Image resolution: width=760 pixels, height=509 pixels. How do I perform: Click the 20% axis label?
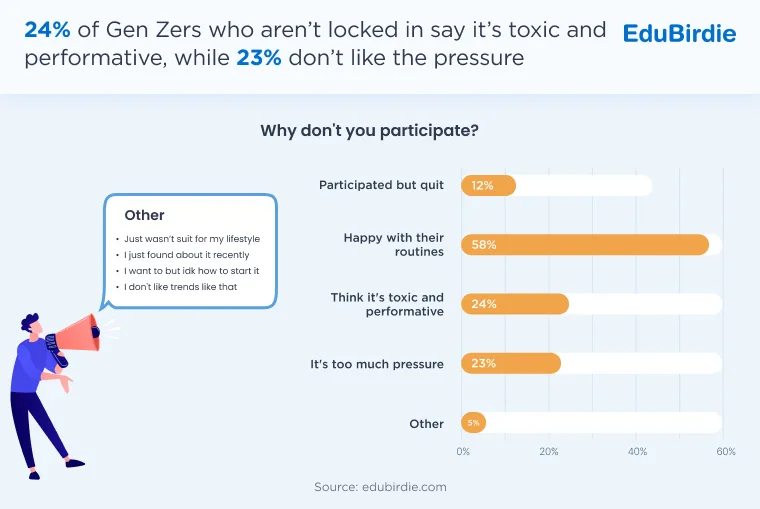(549, 451)
